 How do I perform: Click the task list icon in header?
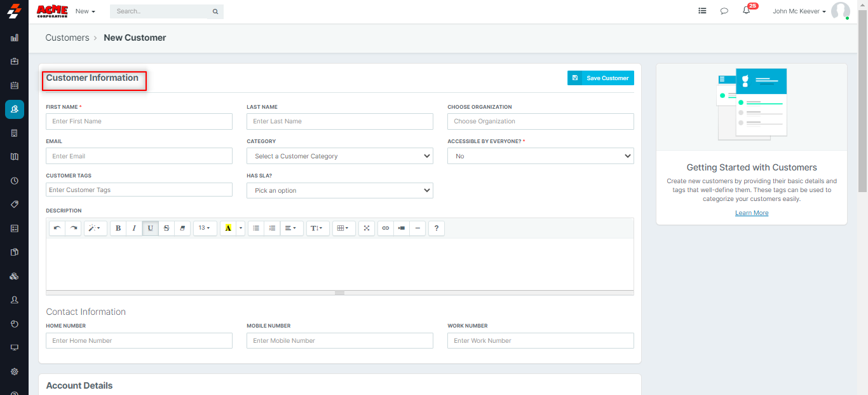tap(702, 11)
